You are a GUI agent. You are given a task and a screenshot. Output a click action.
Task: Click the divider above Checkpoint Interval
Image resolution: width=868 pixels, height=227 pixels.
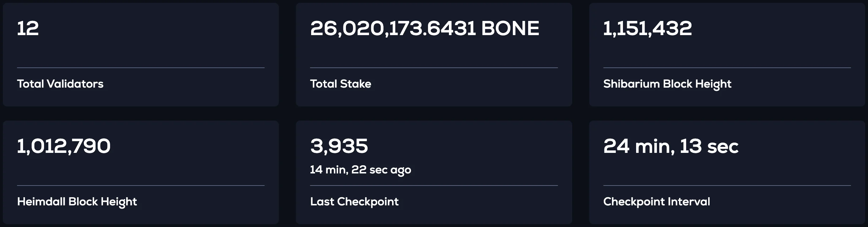tap(727, 186)
